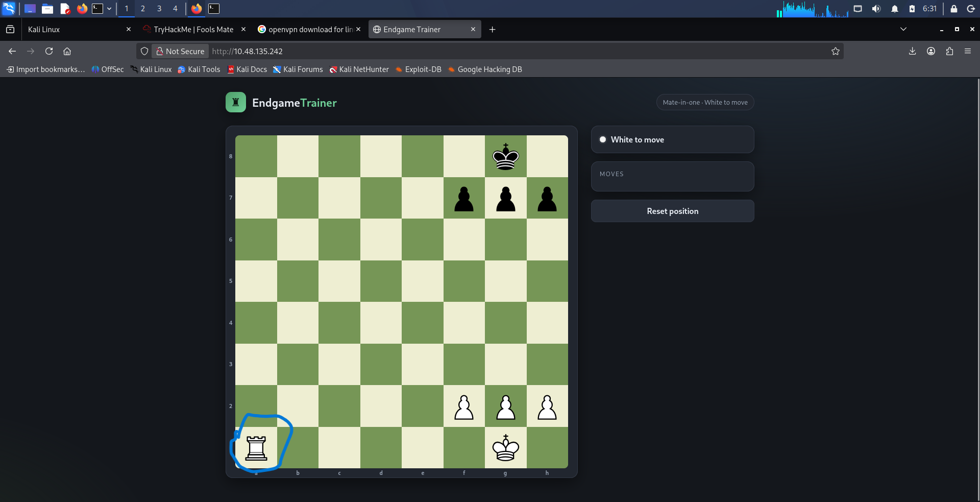Open the Kali NetHunter bookmark
This screenshot has width=980, height=502.
click(359, 69)
